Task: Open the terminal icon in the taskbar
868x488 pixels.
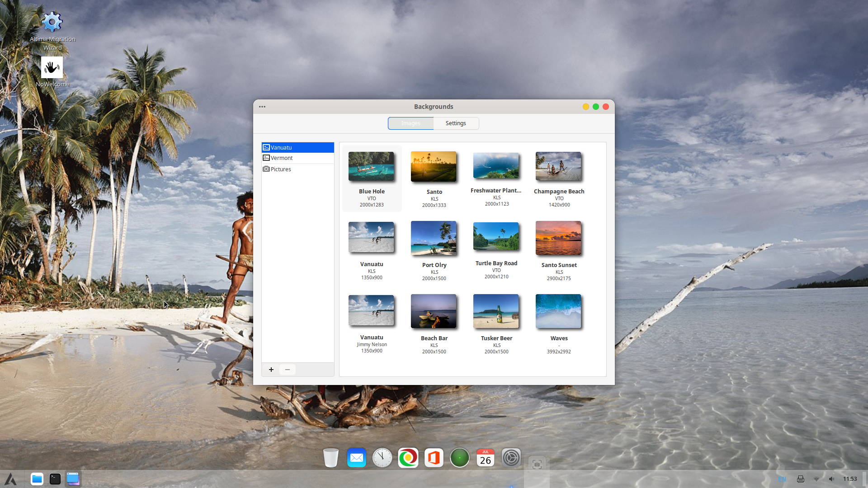Action: [55, 479]
